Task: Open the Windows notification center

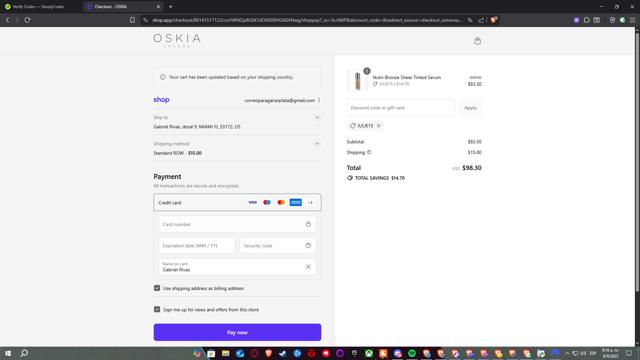Action: (629, 353)
